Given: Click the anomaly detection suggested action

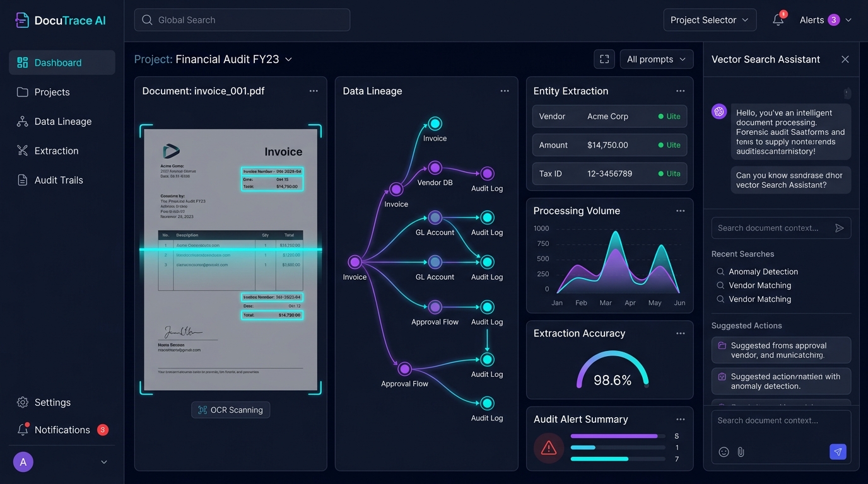Looking at the screenshot, I should pyautogui.click(x=781, y=381).
